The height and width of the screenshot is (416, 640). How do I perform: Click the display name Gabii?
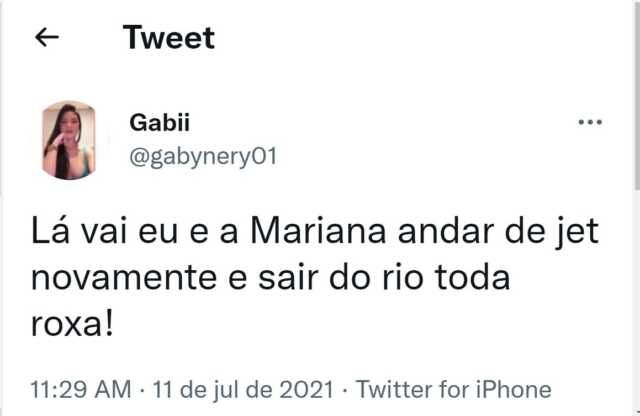[x=159, y=123]
